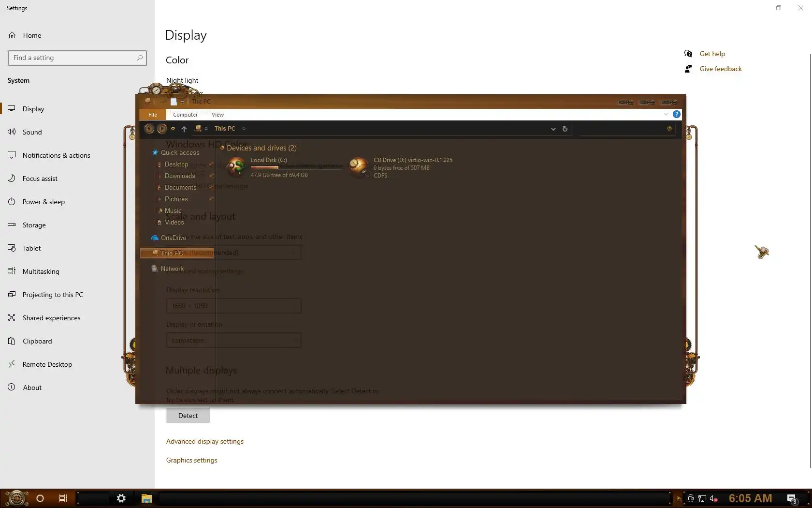This screenshot has width=812, height=508.
Task: Select Local Disk (C:) drive
Action: [285, 167]
